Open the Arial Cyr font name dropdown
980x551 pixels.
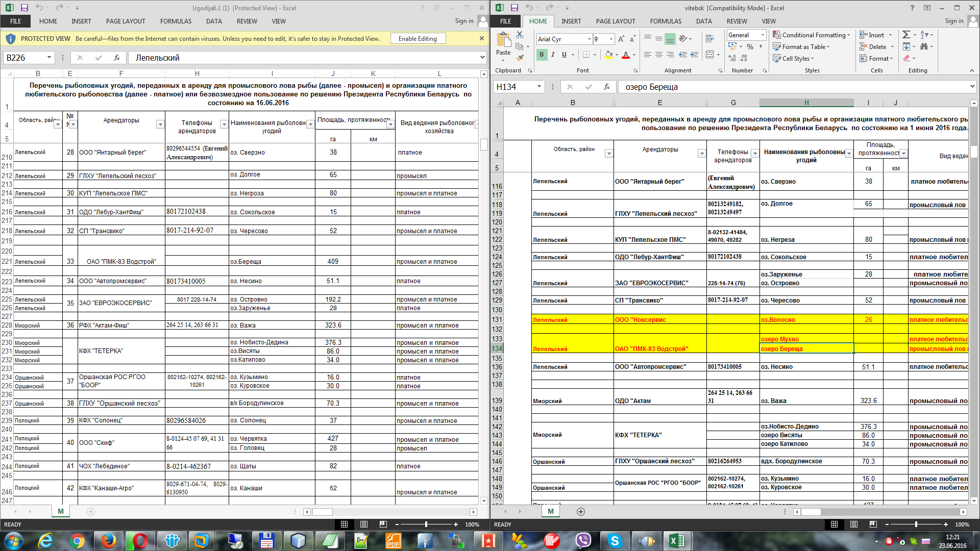589,39
